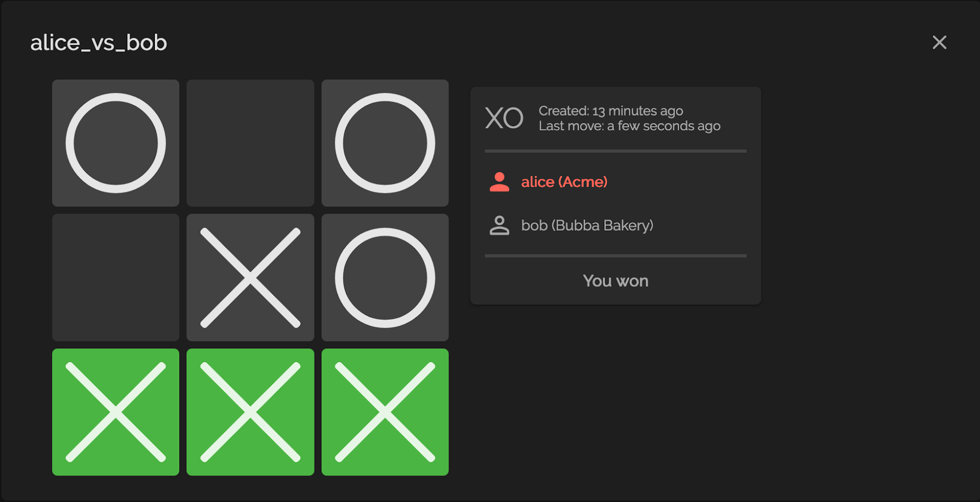Image resolution: width=980 pixels, height=502 pixels.
Task: Click the top-left O cell
Action: (116, 143)
